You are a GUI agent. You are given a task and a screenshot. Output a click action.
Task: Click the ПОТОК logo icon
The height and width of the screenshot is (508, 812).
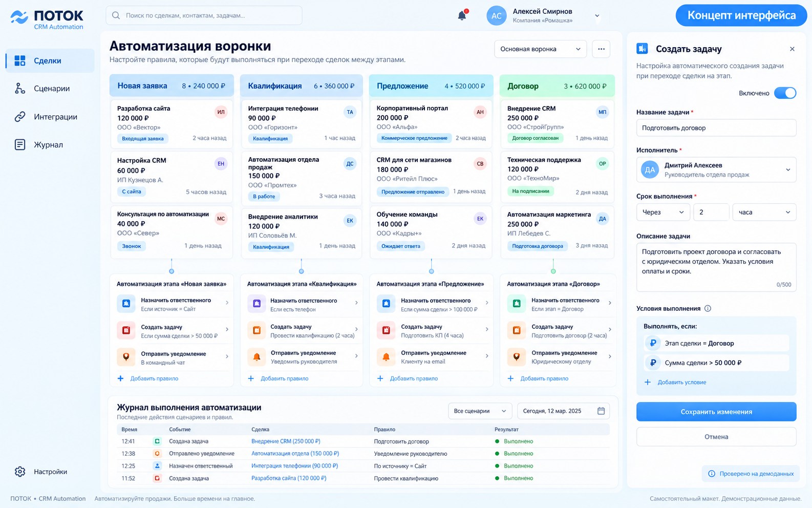coord(19,17)
